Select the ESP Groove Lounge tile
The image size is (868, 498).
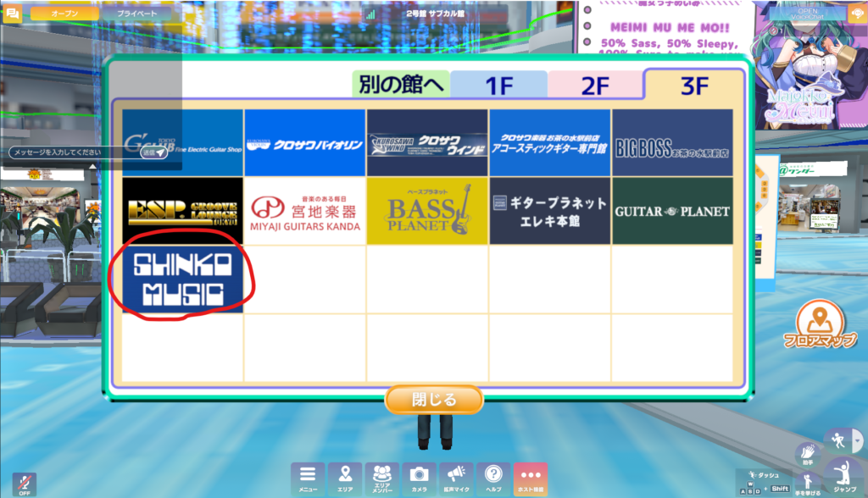(183, 211)
